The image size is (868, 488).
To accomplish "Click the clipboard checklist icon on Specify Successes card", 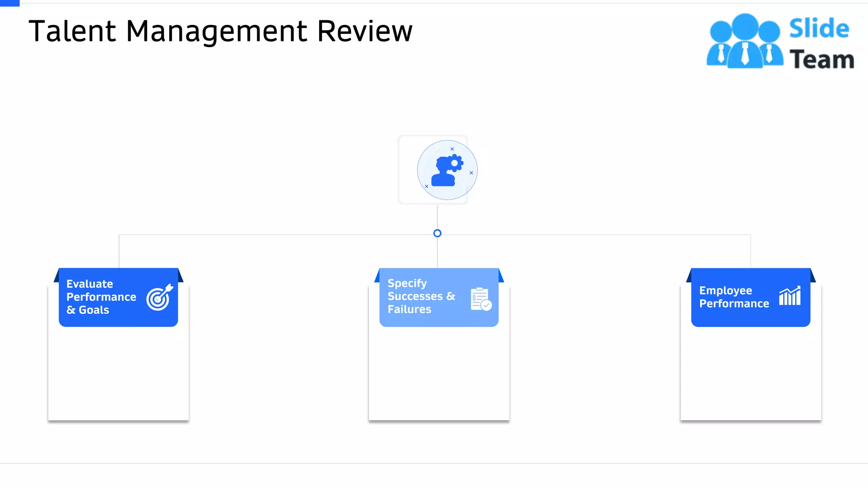I will 481,299.
